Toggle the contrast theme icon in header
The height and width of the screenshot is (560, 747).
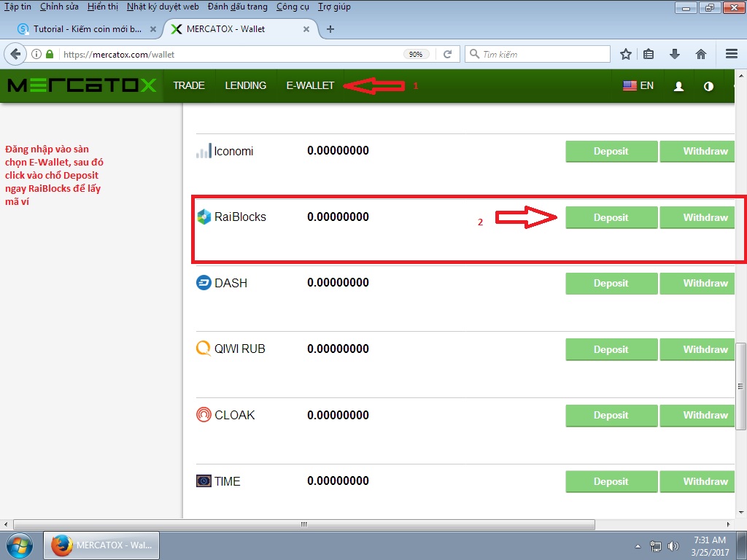[x=708, y=86]
